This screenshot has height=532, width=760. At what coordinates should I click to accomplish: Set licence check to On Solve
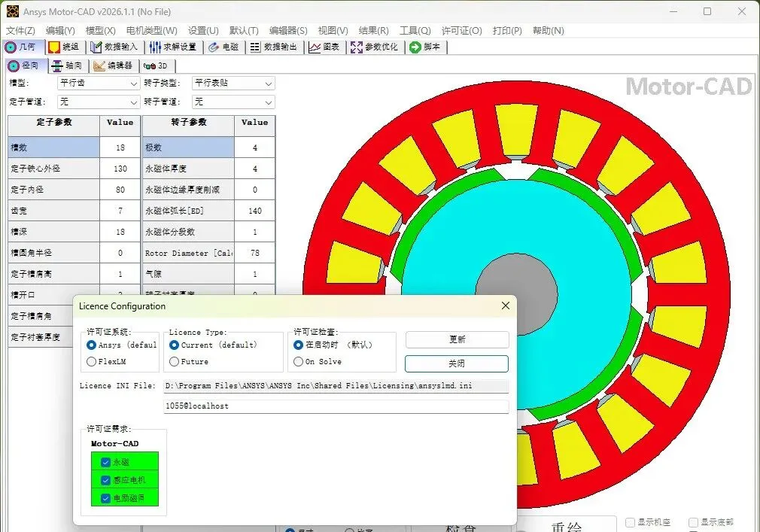click(x=299, y=361)
